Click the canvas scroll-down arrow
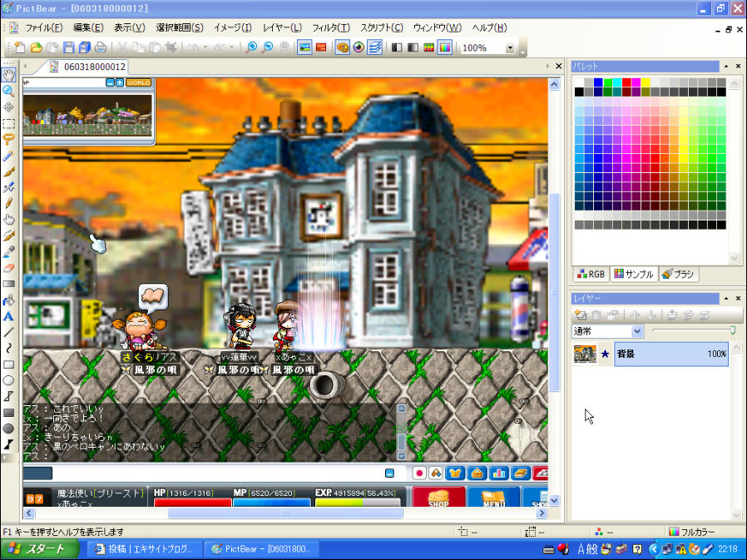 (x=554, y=500)
